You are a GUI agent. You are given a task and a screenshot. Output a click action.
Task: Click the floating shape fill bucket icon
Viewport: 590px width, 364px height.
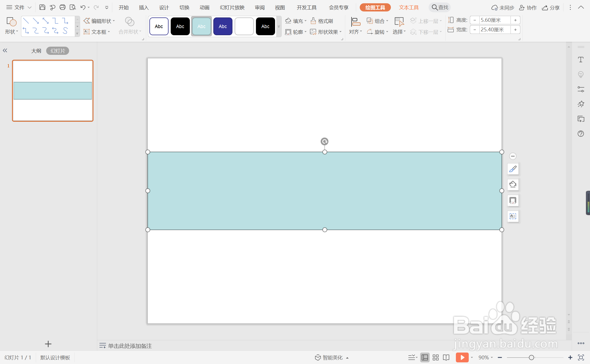coord(513,185)
